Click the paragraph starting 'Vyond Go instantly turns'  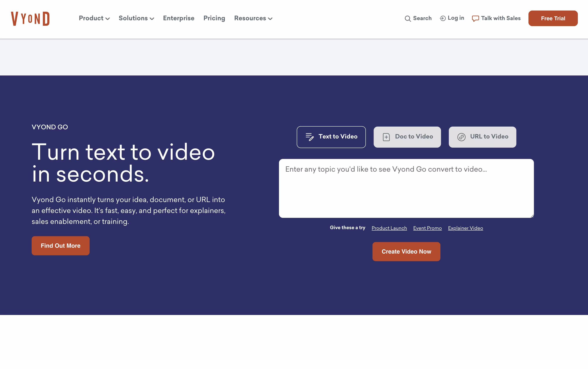tap(129, 210)
